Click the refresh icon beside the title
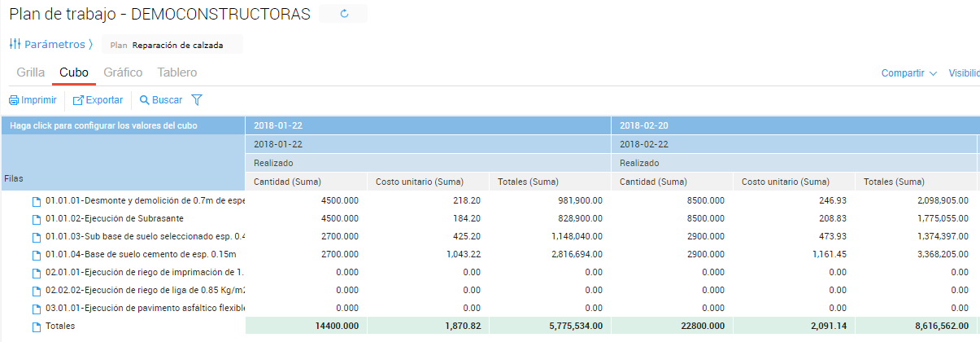The width and height of the screenshot is (980, 342). point(344,14)
